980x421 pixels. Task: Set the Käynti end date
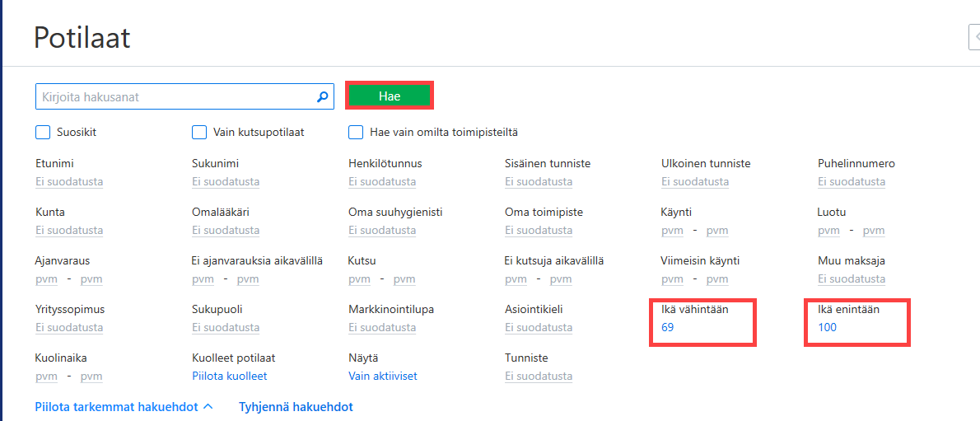(x=716, y=230)
